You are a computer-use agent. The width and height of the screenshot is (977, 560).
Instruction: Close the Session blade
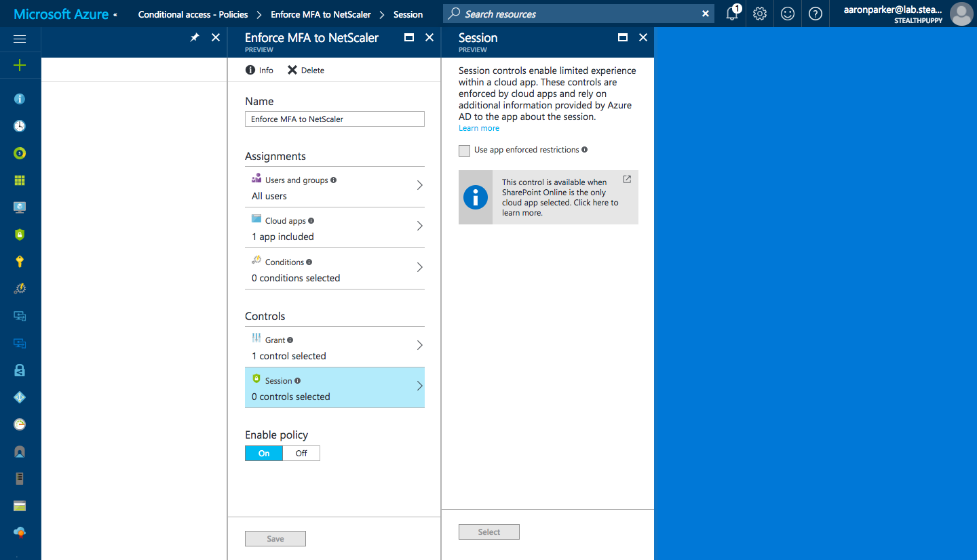[x=643, y=38]
